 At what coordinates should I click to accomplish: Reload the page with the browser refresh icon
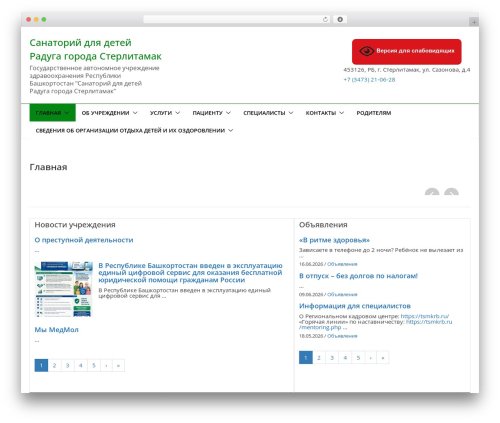tap(325, 19)
